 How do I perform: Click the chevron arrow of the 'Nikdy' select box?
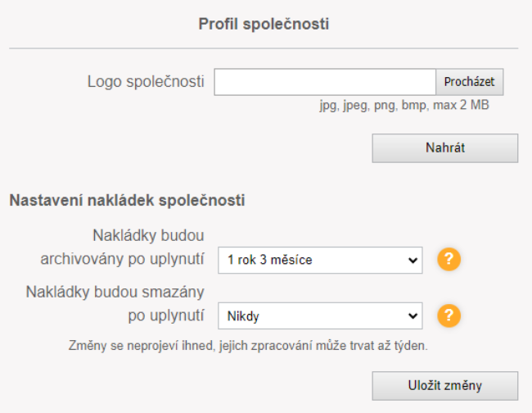(411, 315)
